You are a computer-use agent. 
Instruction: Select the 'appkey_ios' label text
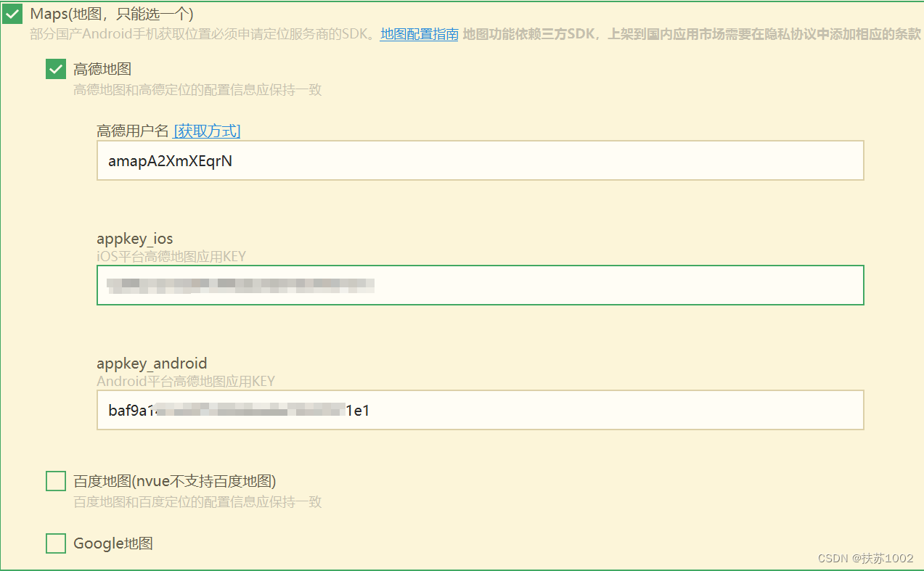coord(135,239)
